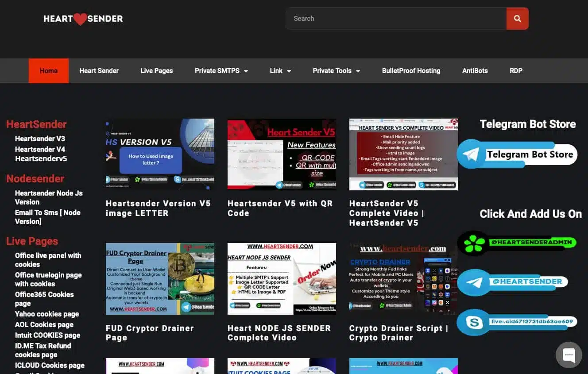The width and height of the screenshot is (588, 374).
Task: Click Crypto Drainer Script title text
Action: (x=398, y=333)
